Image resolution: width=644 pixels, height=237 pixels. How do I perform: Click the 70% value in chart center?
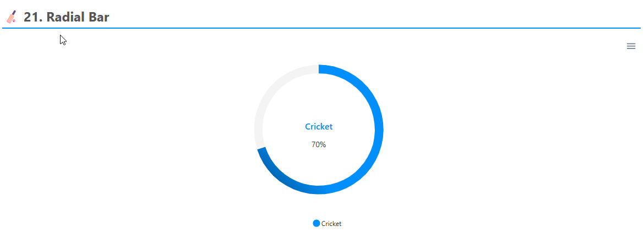[x=319, y=144]
